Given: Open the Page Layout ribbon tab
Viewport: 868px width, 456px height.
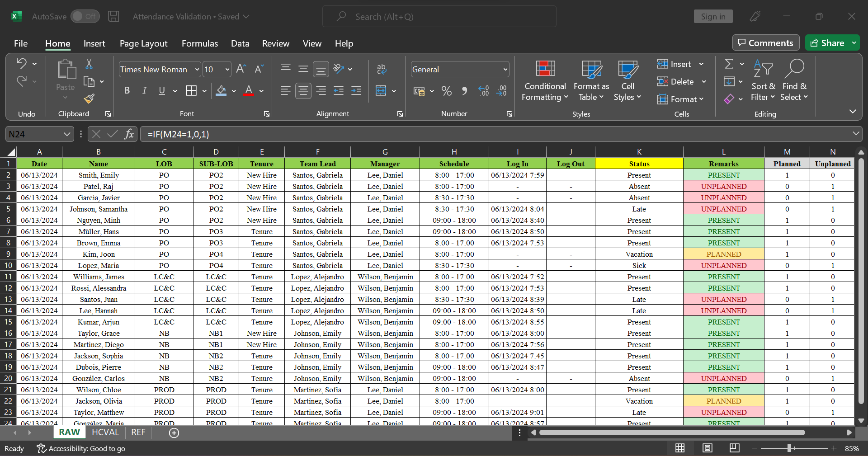Looking at the screenshot, I should [x=143, y=43].
